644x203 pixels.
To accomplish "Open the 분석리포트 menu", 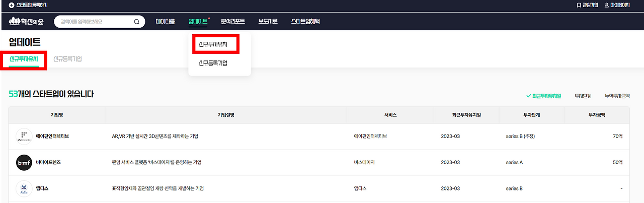I will [233, 22].
